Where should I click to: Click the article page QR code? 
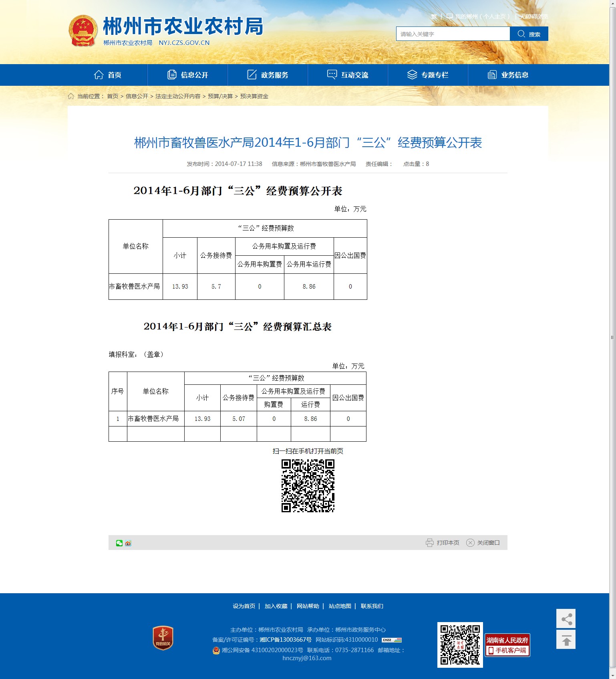pos(308,486)
